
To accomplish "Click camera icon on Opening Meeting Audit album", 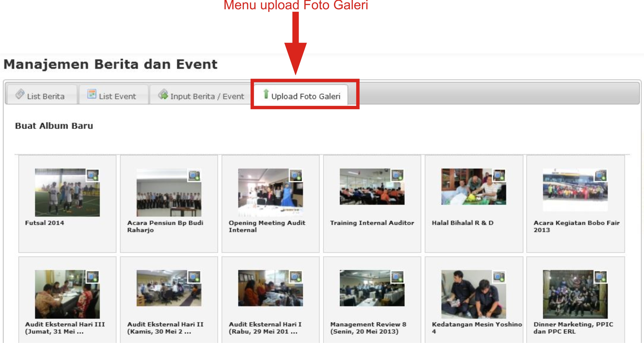I will 296,175.
